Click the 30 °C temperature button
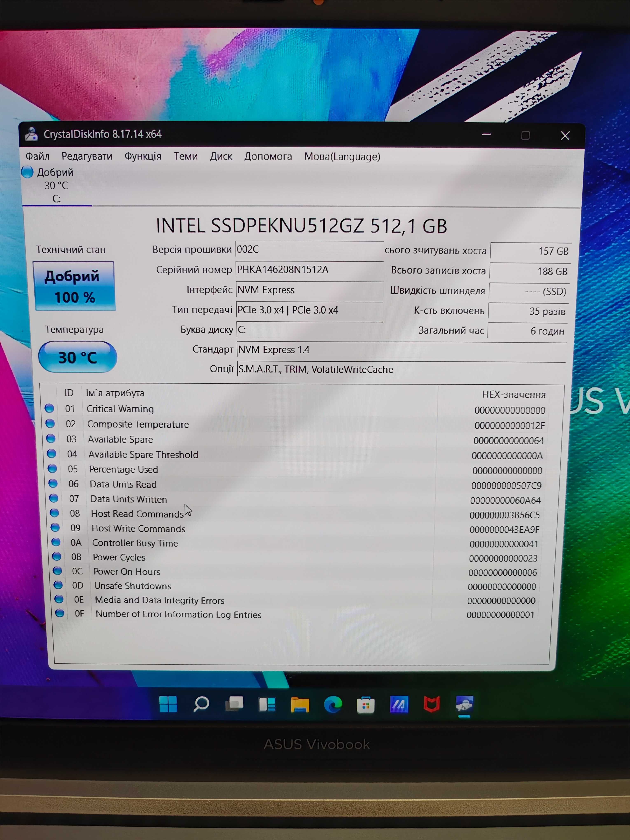This screenshot has height=840, width=630. click(x=77, y=357)
